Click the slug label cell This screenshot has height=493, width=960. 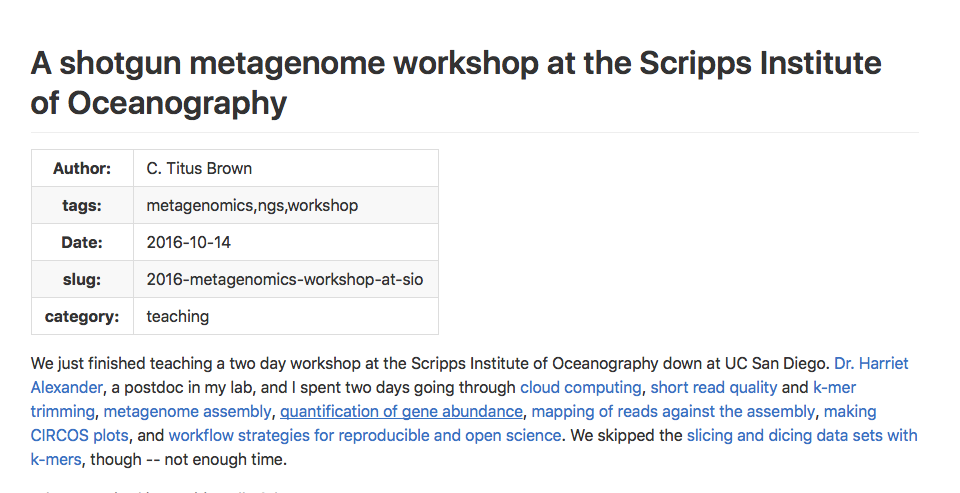click(82, 280)
